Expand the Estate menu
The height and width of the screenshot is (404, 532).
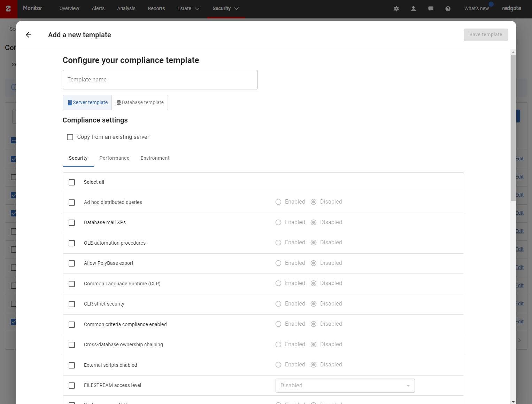(188, 9)
